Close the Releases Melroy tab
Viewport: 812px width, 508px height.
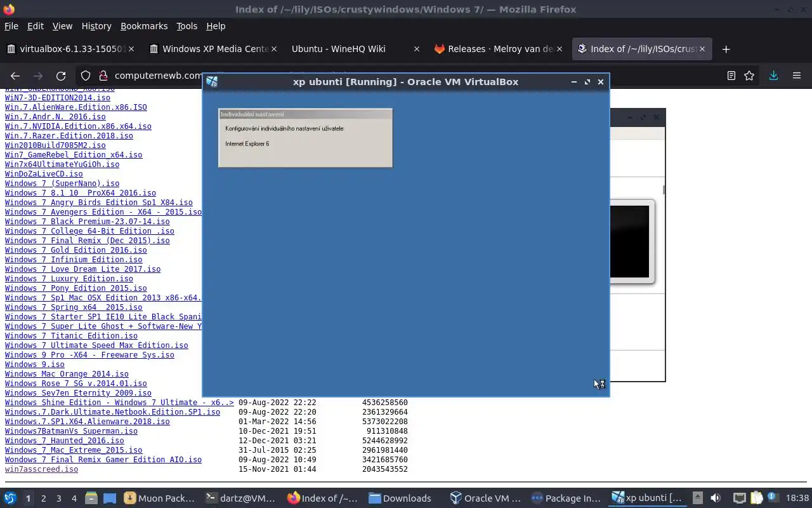pyautogui.click(x=559, y=49)
